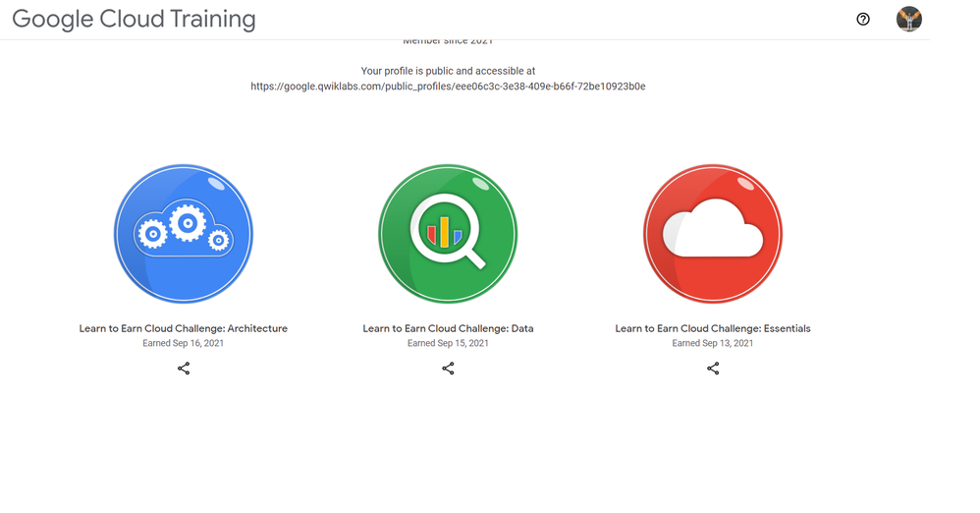Select the 'Earned Sep 13, 2021' date text
This screenshot has height=513, width=980.
point(713,343)
